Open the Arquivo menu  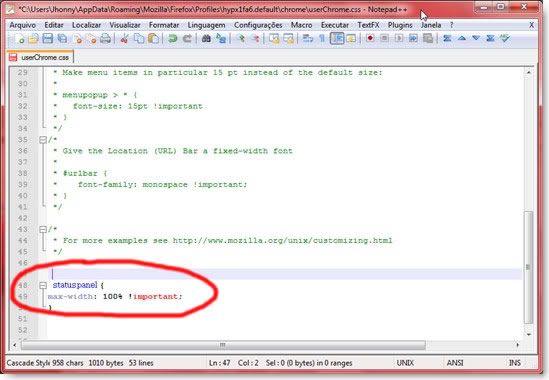click(x=22, y=25)
